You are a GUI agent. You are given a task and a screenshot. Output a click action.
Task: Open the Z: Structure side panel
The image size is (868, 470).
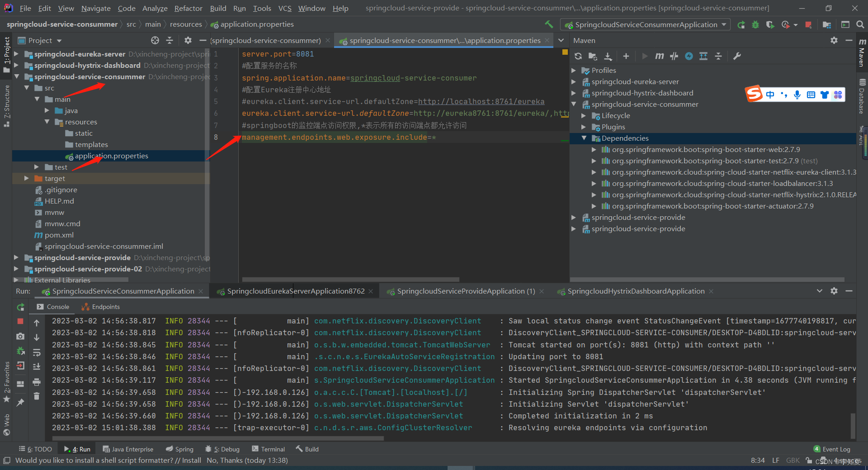click(x=6, y=105)
